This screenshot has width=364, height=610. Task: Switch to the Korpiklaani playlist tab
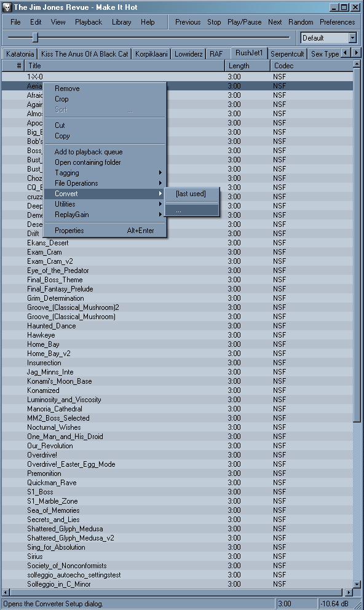[x=151, y=54]
